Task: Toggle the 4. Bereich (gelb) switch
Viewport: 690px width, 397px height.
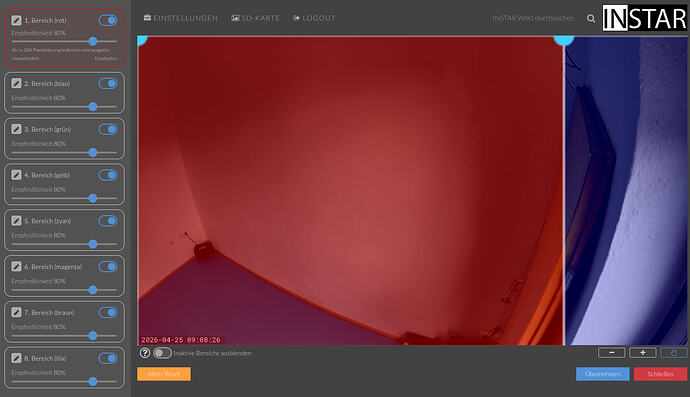Action: [108, 175]
